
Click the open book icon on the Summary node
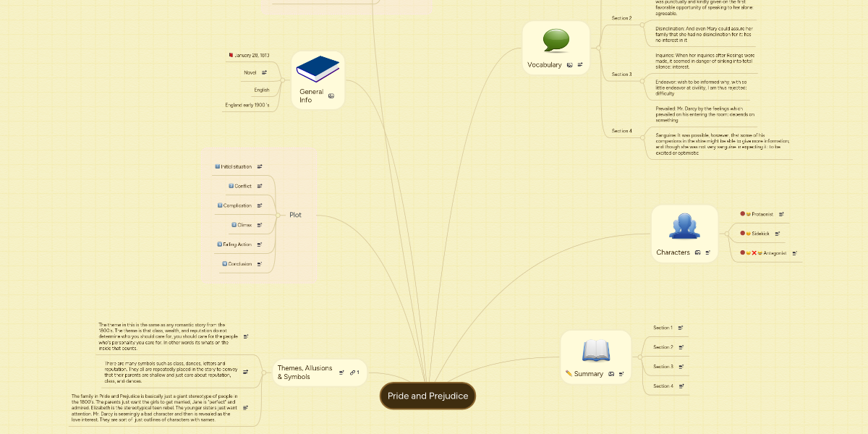(x=596, y=351)
